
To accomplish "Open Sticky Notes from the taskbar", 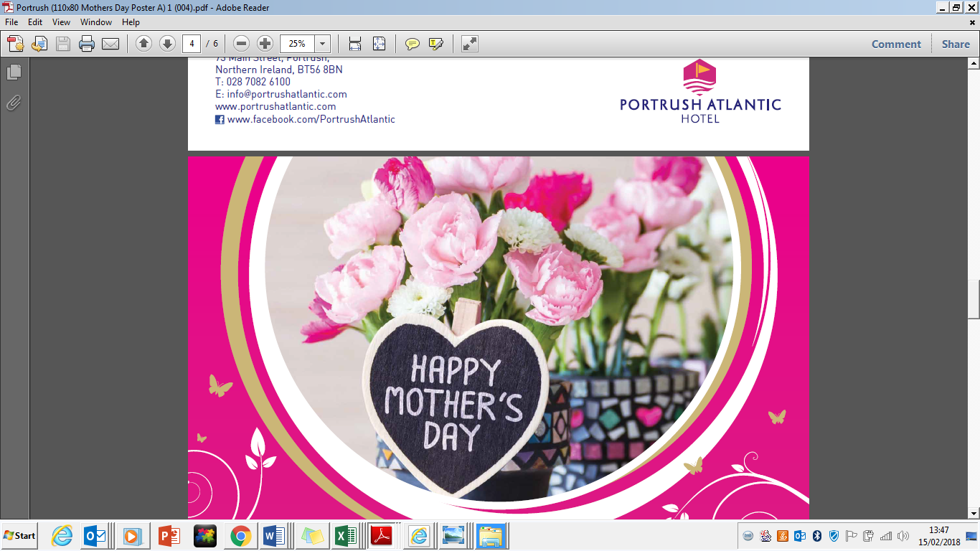I will pos(312,536).
